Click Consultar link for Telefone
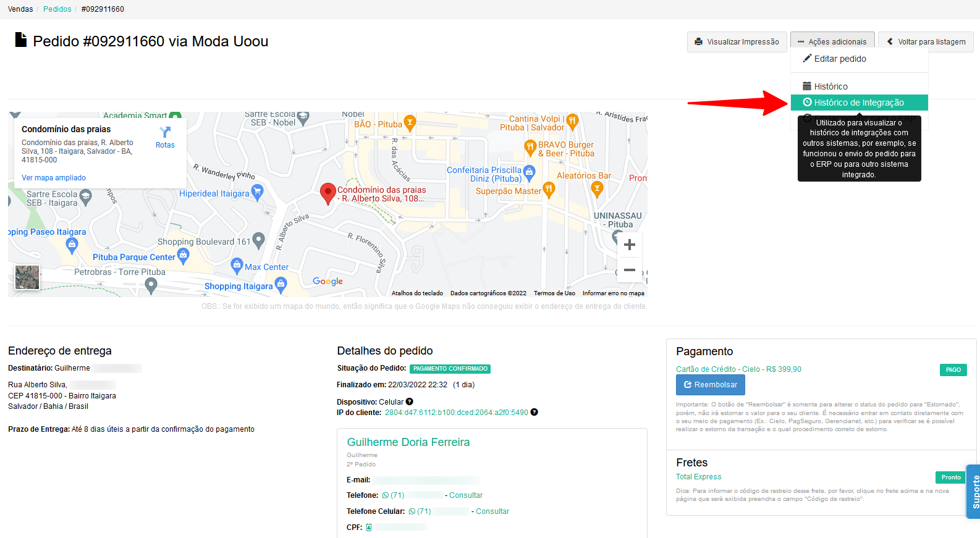This screenshot has width=980, height=538. pos(466,495)
